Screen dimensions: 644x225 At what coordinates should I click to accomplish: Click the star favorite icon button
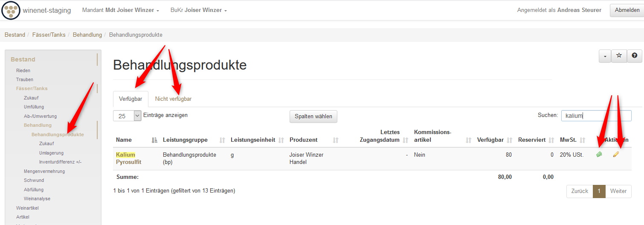coord(619,56)
